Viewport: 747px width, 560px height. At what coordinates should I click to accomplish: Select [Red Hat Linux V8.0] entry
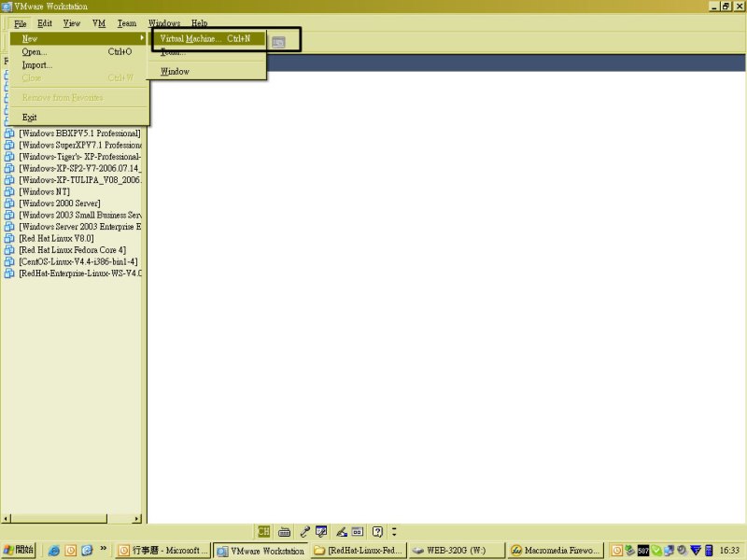coord(56,238)
